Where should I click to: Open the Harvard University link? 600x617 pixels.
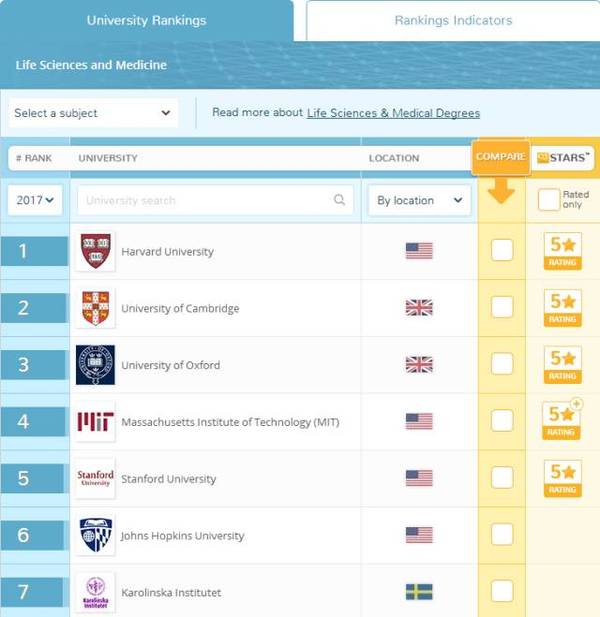pyautogui.click(x=168, y=251)
